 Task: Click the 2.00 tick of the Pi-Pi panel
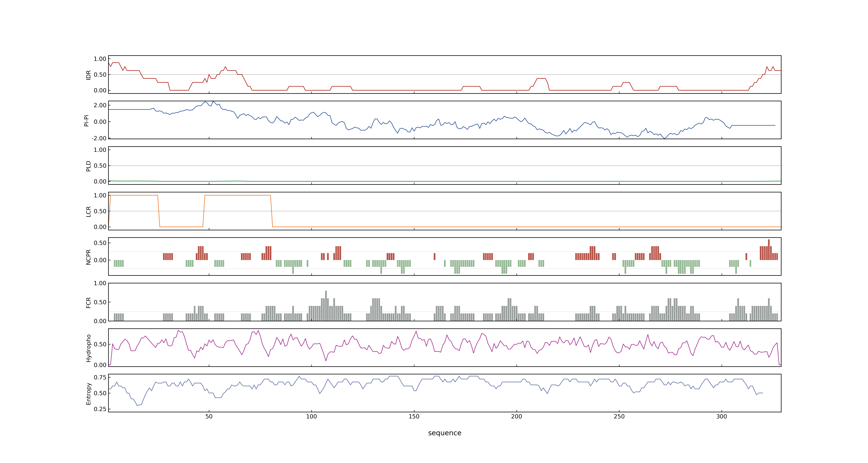pos(100,105)
